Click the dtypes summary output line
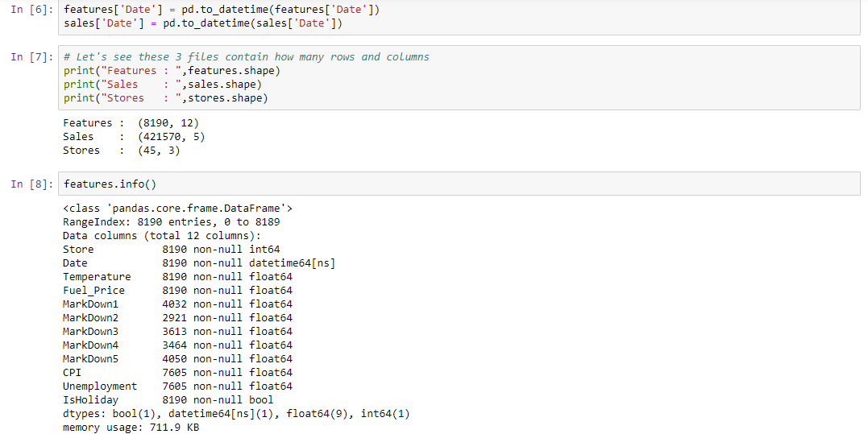This screenshot has width=868, height=434. point(236,414)
